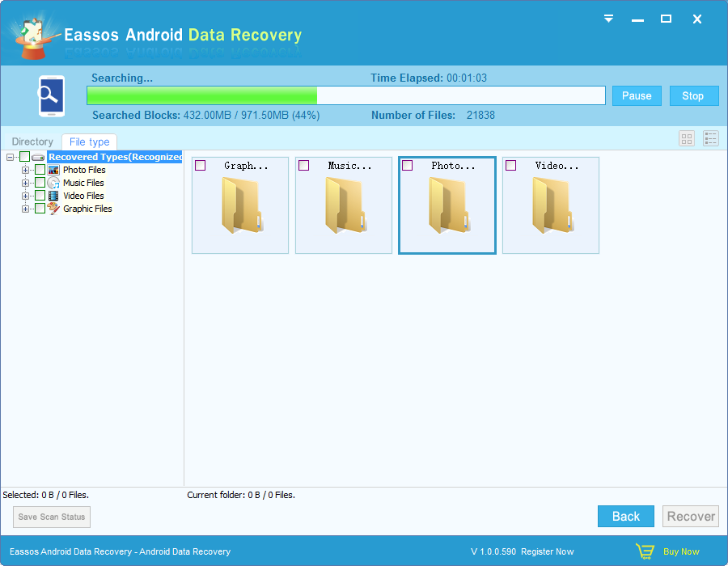728x566 pixels.
Task: Click the Number of Files 21838 value
Action: tap(480, 115)
